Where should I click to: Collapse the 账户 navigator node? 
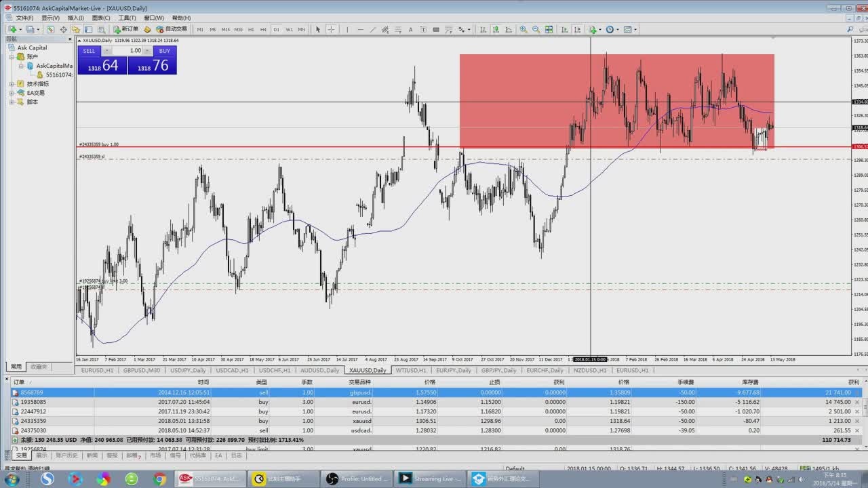[x=12, y=57]
